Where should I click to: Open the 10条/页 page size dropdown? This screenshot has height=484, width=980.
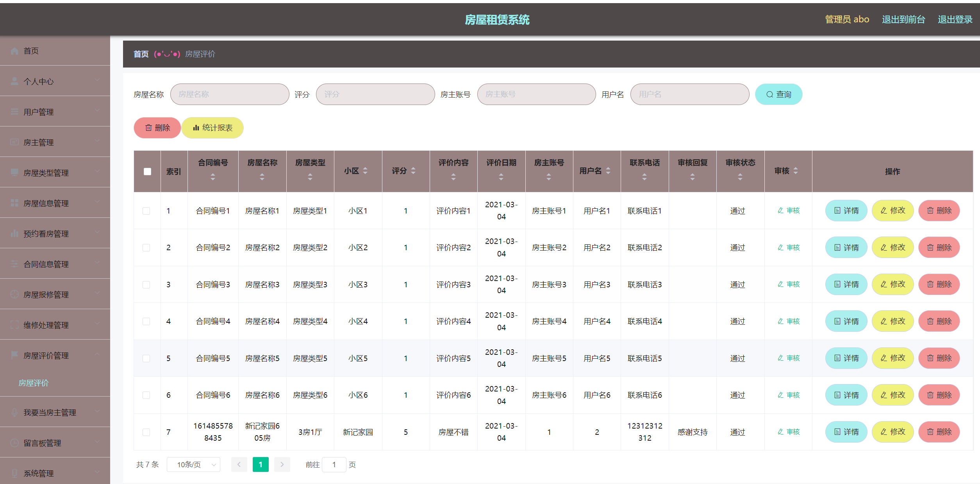(194, 464)
